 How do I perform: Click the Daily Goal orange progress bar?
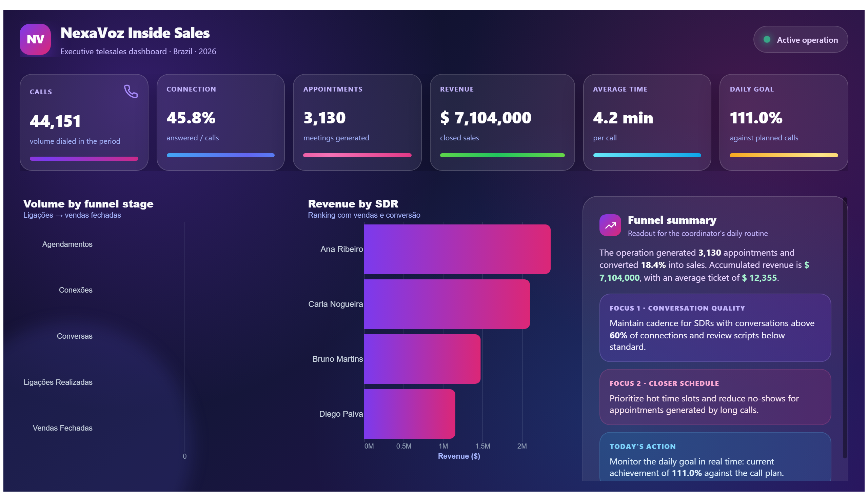point(784,155)
